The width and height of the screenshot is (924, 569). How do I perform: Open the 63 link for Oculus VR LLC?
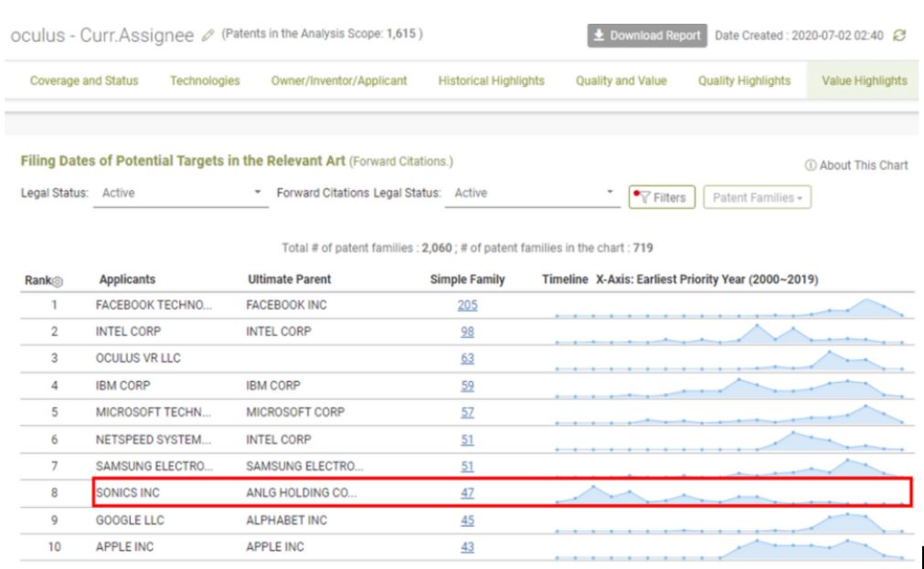pos(467,358)
